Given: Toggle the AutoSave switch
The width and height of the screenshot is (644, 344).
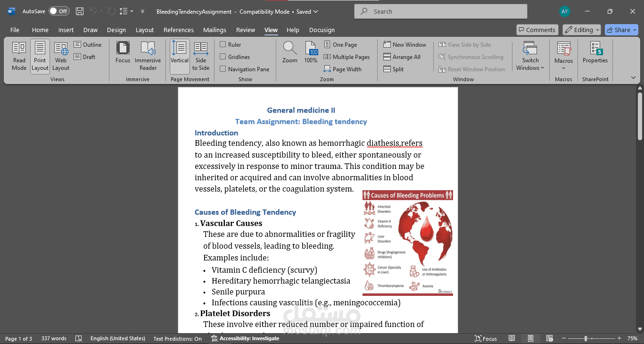Looking at the screenshot, I should pyautogui.click(x=59, y=11).
